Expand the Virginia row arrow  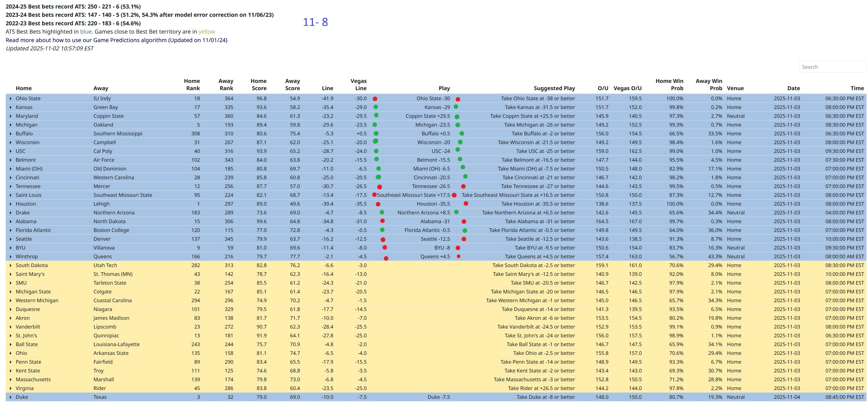[10, 388]
